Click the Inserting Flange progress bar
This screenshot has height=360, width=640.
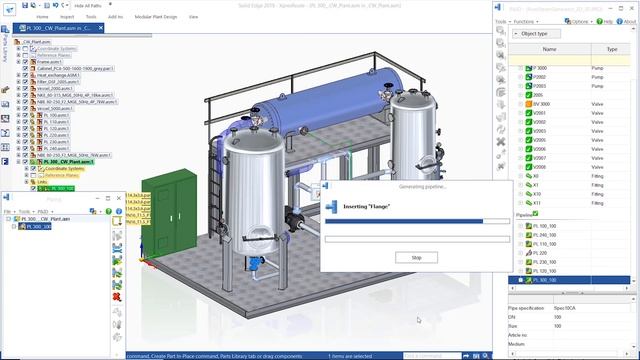[x=418, y=221]
